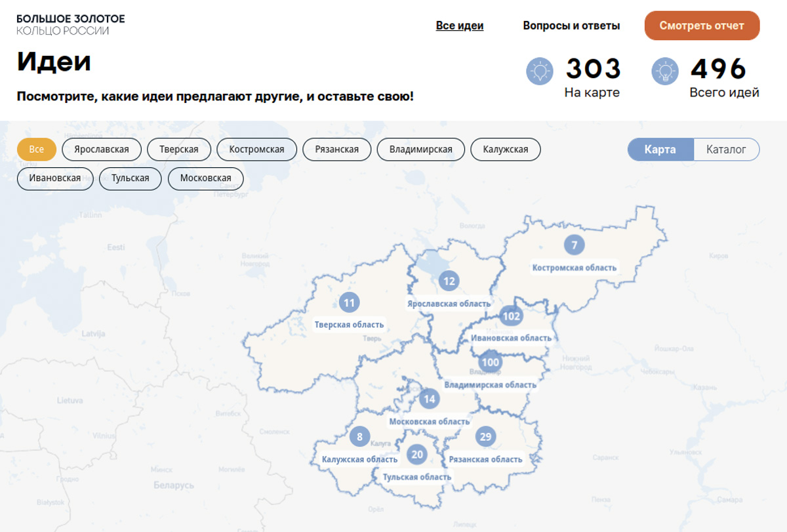The image size is (787, 532).
Task: Click the 102 ideas cluster marker
Action: coord(511,316)
